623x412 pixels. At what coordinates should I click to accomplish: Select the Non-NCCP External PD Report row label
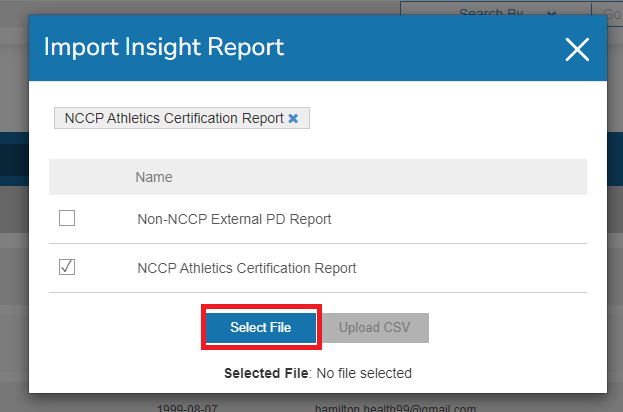tap(234, 219)
